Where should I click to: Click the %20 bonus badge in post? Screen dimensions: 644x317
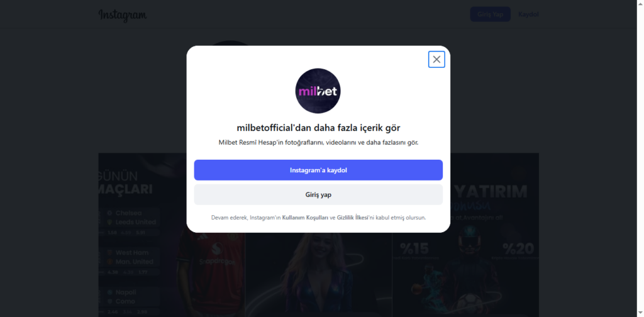519,250
